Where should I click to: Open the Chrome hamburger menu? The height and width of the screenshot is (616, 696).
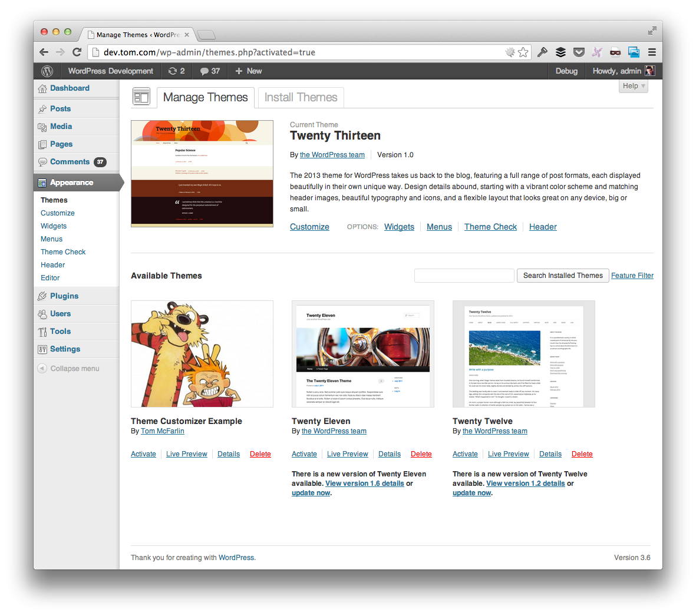652,52
